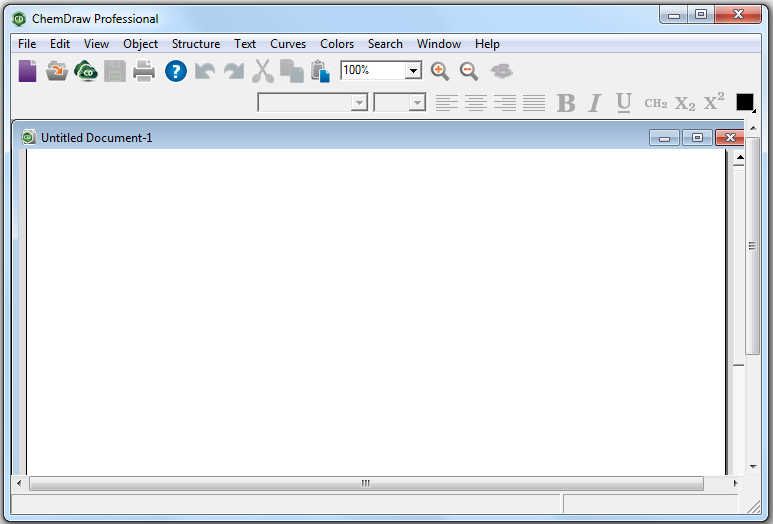The image size is (773, 524).
Task: Open the Object menu
Action: coord(141,44)
